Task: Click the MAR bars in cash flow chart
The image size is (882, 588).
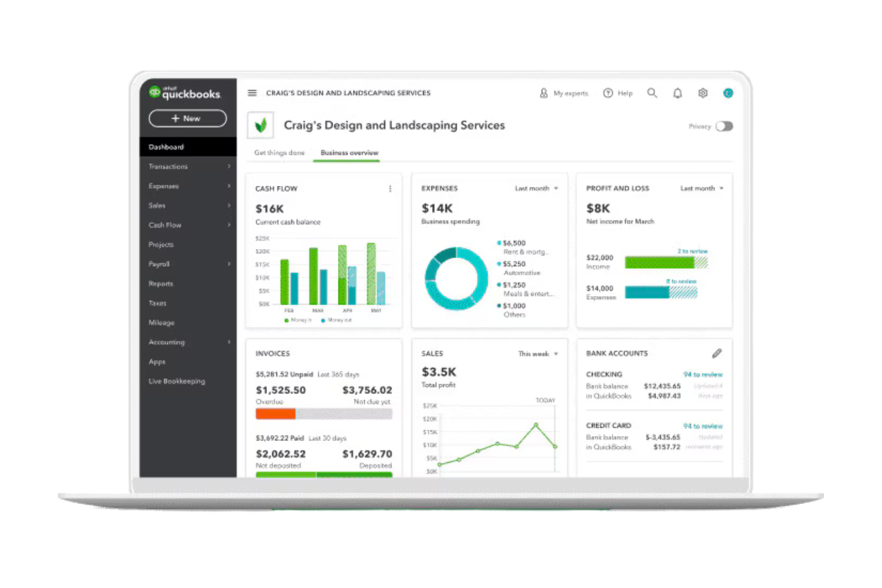Action: point(318,276)
